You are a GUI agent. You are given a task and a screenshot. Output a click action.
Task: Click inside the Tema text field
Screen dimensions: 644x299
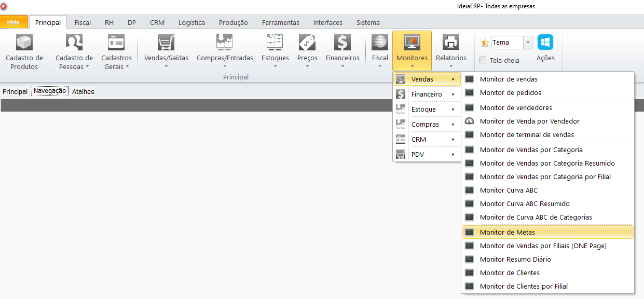click(x=506, y=43)
